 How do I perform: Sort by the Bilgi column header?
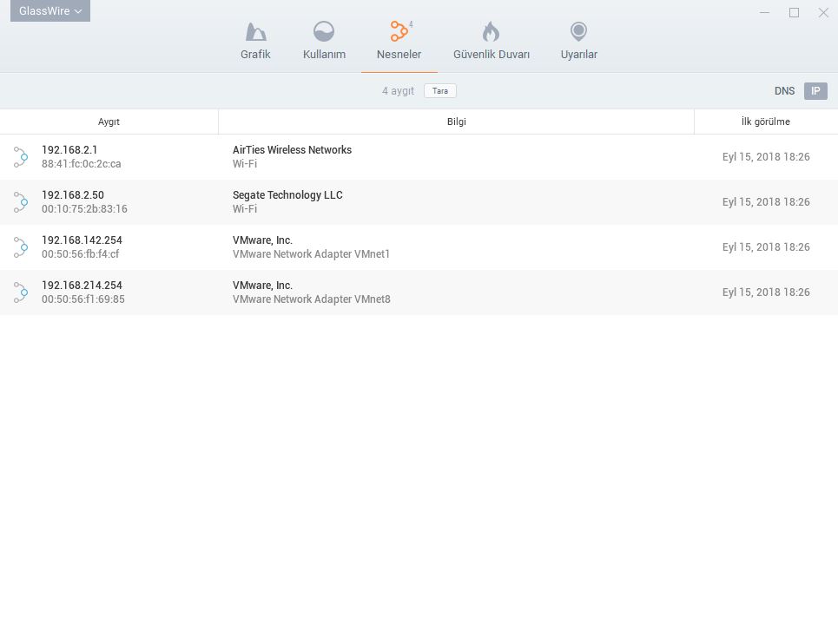tap(457, 122)
